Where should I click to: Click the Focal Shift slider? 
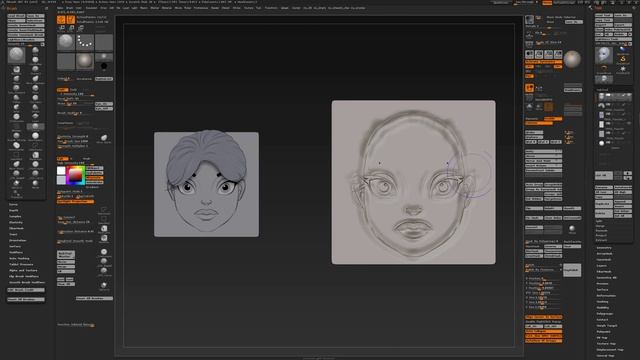76,99
